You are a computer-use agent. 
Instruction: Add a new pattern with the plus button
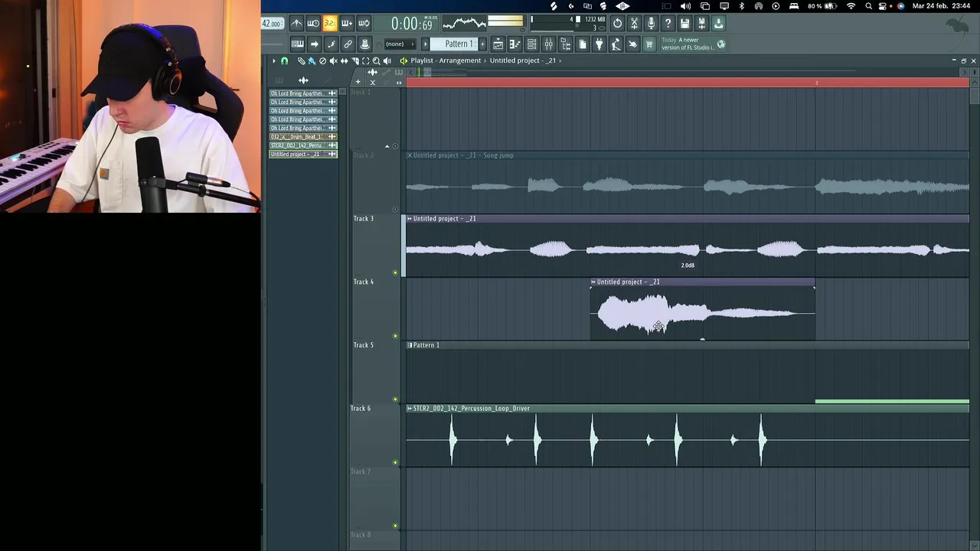482,44
